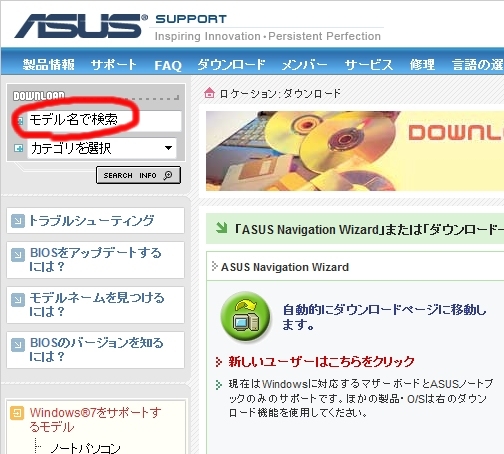
Task: Click the SEARCH INFO button
Action: [138, 175]
